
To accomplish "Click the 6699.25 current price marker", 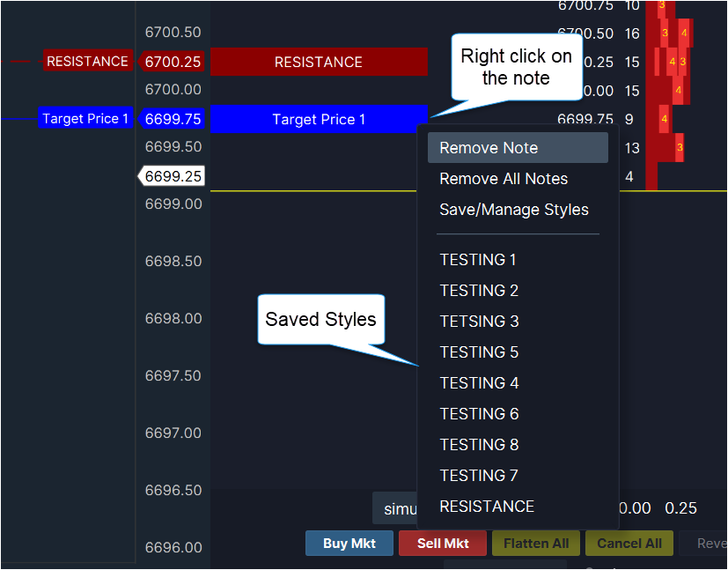I will pos(173,177).
